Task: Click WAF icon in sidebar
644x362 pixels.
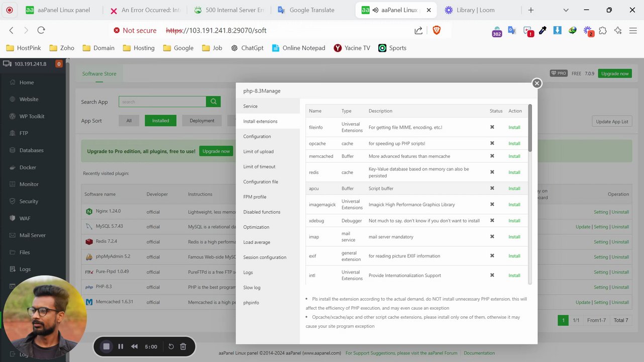Action: (x=13, y=218)
